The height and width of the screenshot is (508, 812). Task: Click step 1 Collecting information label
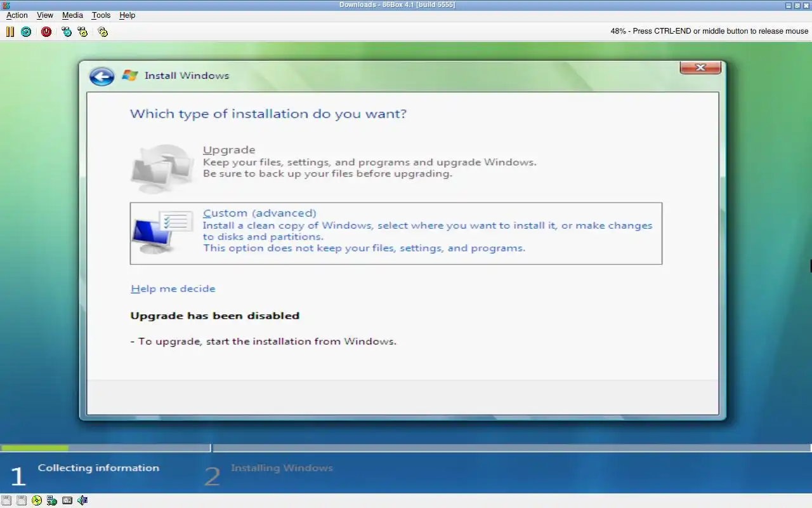point(98,468)
